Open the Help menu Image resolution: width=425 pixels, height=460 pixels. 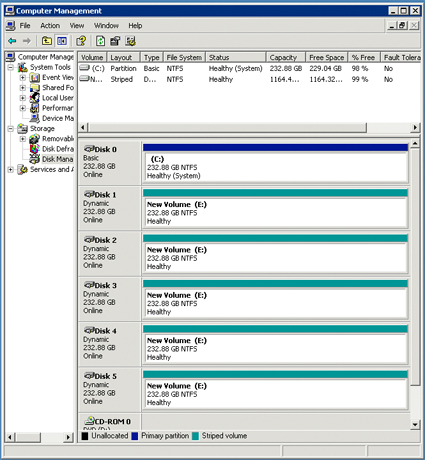[135, 26]
